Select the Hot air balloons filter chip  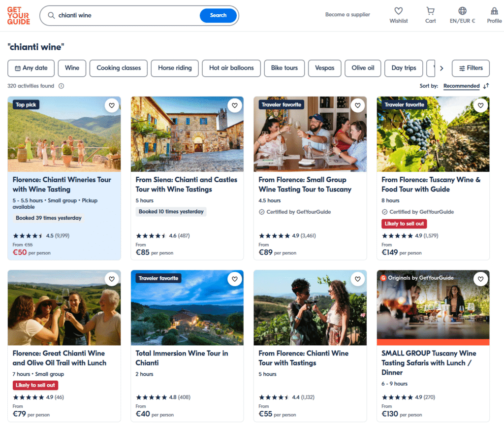[x=231, y=68]
